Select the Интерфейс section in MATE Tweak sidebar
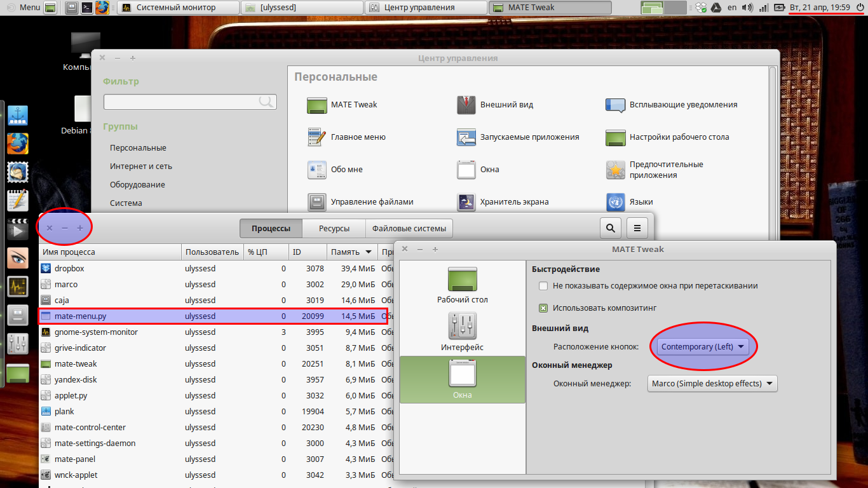Image resolution: width=868 pixels, height=488 pixels. coord(462,330)
